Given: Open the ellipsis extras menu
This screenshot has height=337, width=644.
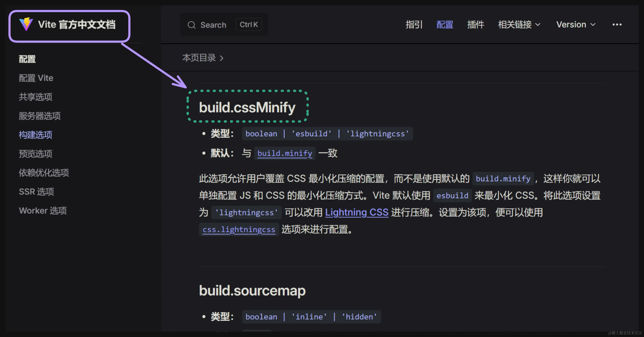Looking at the screenshot, I should tap(617, 24).
